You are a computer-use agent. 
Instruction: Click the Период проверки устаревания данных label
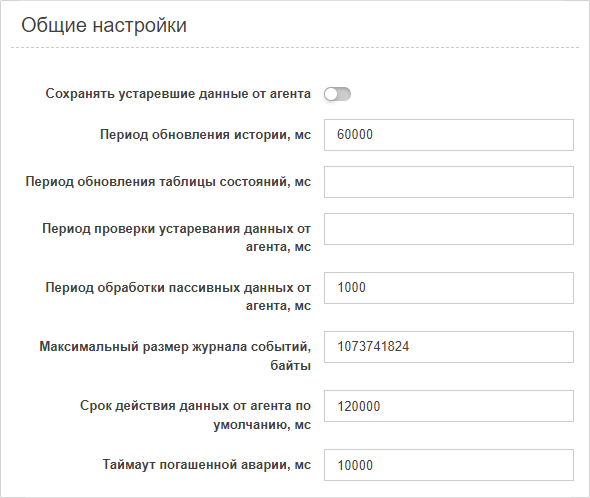(176, 238)
